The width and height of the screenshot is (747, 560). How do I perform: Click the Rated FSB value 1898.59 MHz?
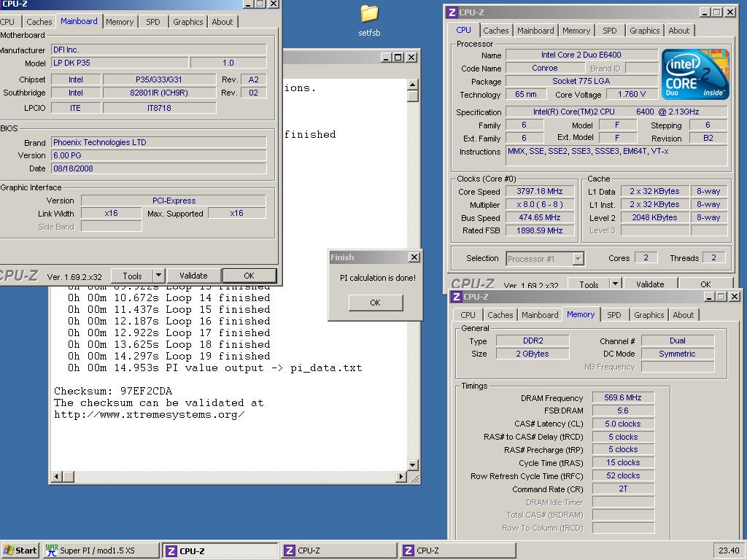point(540,230)
